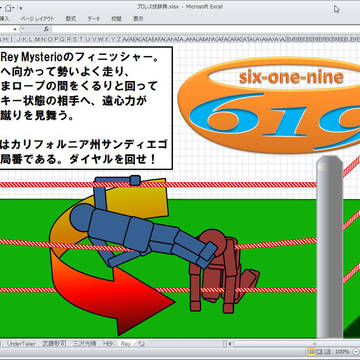
Task: Click the Quick Access Toolbar document icon
Action: tap(9, 7)
